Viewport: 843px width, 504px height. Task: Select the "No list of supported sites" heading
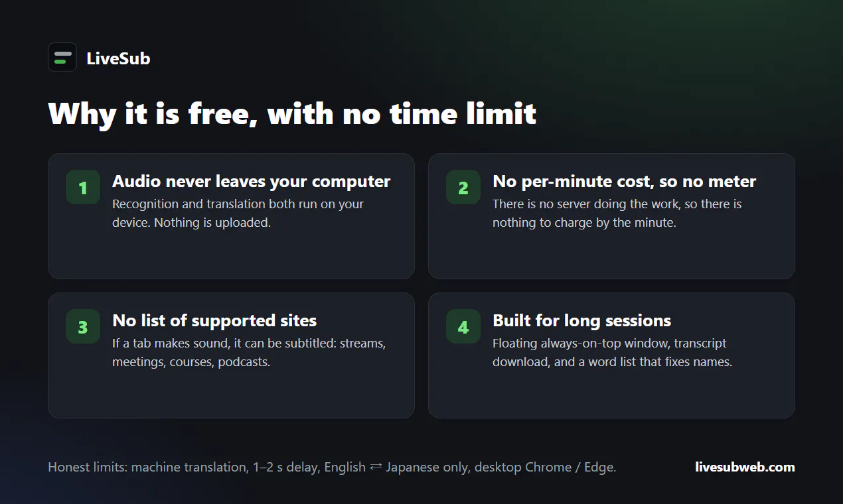click(x=214, y=320)
